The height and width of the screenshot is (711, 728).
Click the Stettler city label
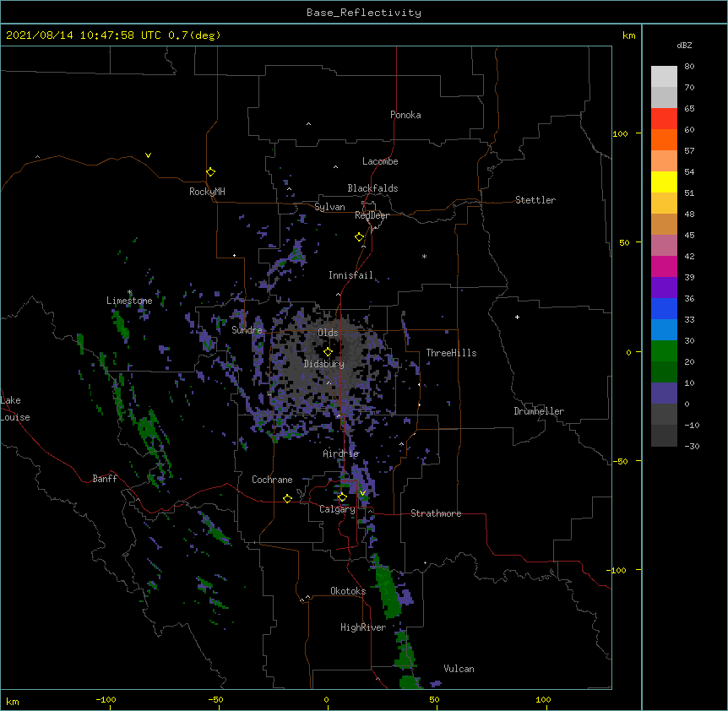pos(535,200)
